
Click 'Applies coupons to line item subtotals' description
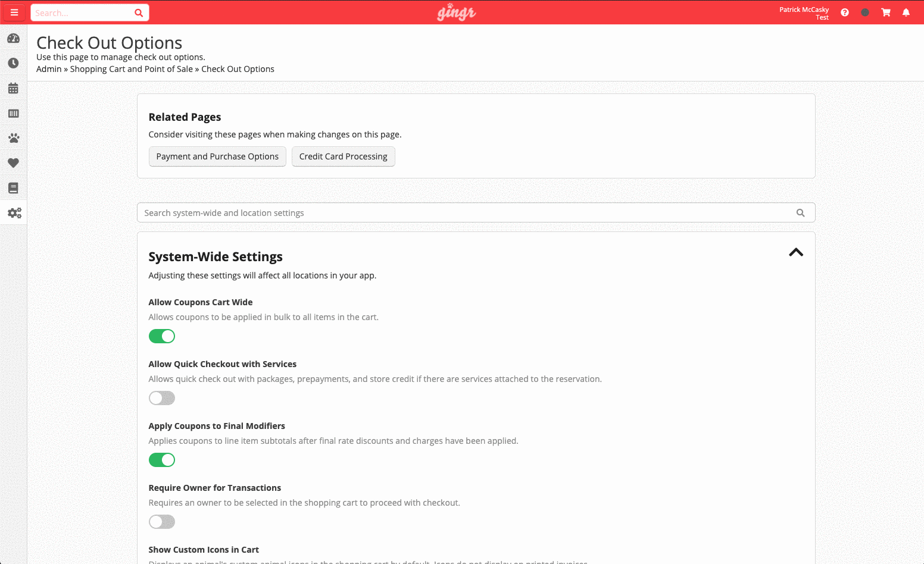coord(333,441)
